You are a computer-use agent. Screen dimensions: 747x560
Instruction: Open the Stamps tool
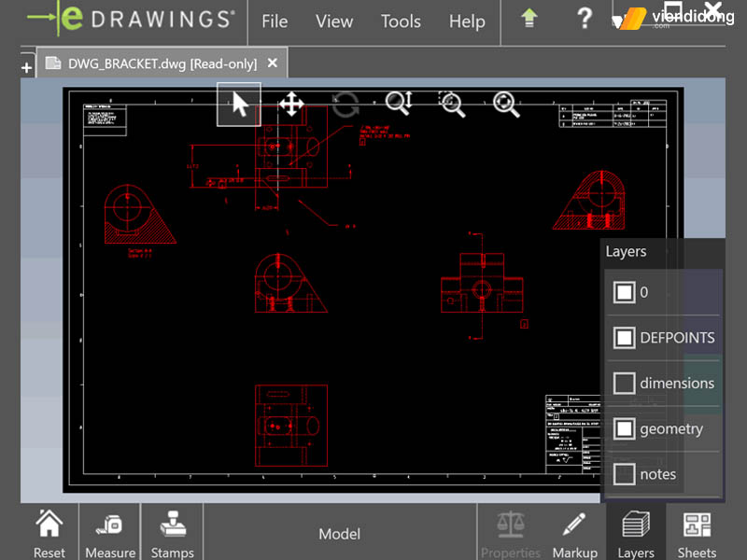coord(172,534)
